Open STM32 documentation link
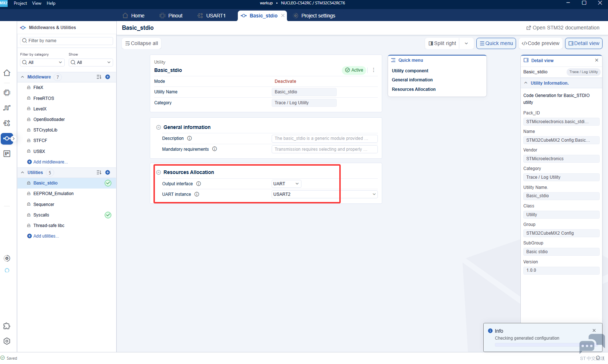Screen dimensions: 608x364 click(563, 28)
